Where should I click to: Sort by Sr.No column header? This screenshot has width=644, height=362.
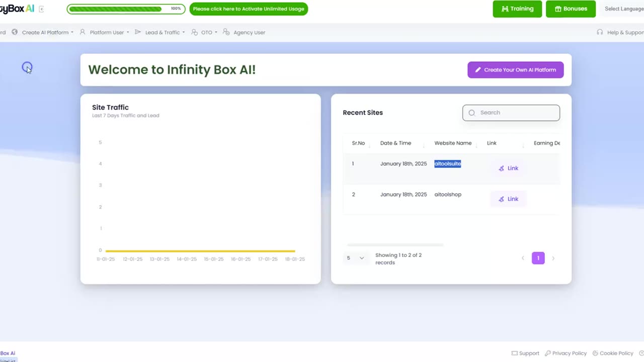[358, 143]
